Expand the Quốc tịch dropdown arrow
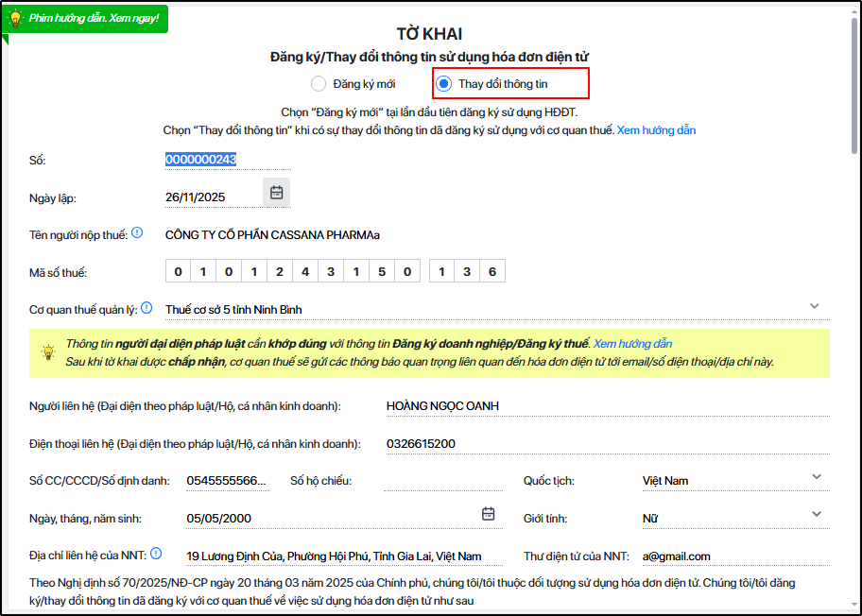The width and height of the screenshot is (862, 616). pos(817,477)
